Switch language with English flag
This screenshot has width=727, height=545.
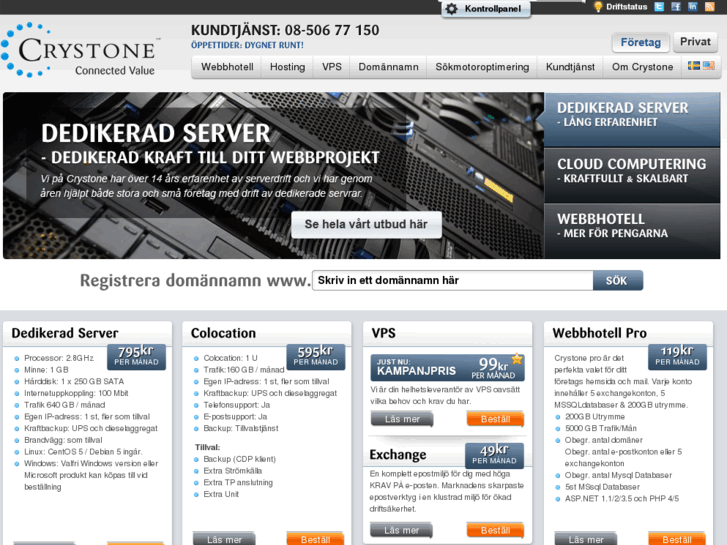click(708, 65)
